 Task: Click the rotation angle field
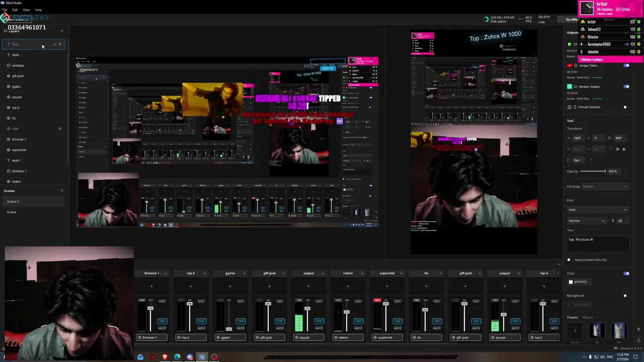620,138
